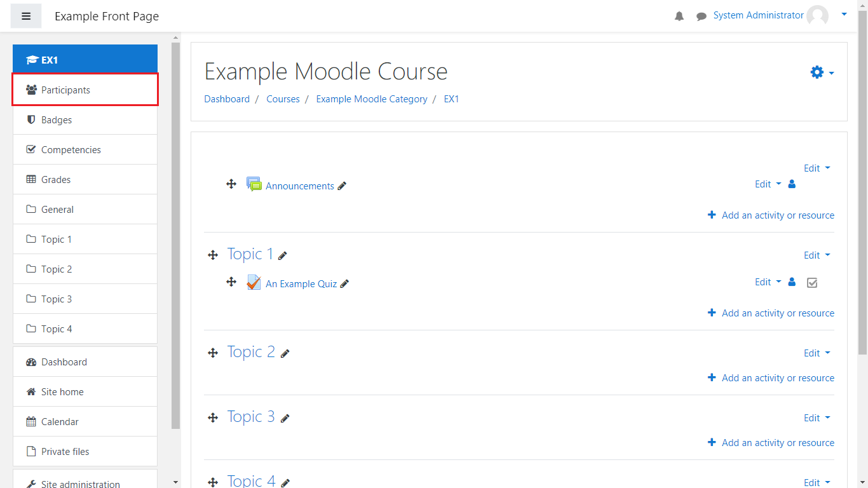The image size is (868, 488).
Task: Toggle completion checkbox for An Example Quiz
Action: [811, 283]
